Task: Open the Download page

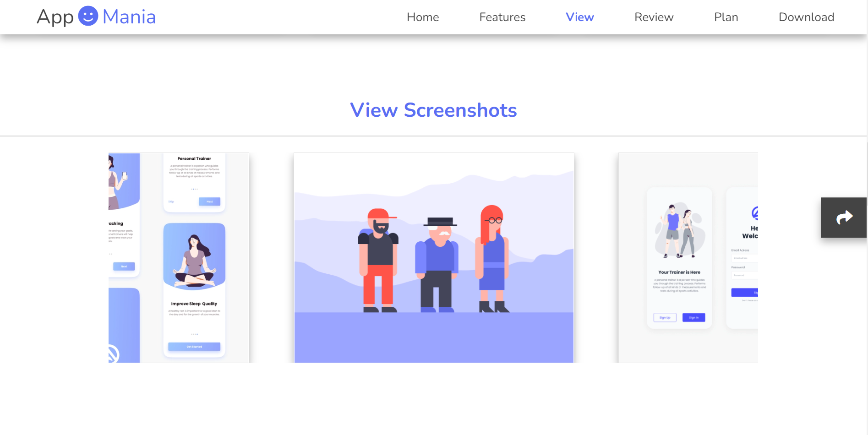Action: pyautogui.click(x=806, y=17)
